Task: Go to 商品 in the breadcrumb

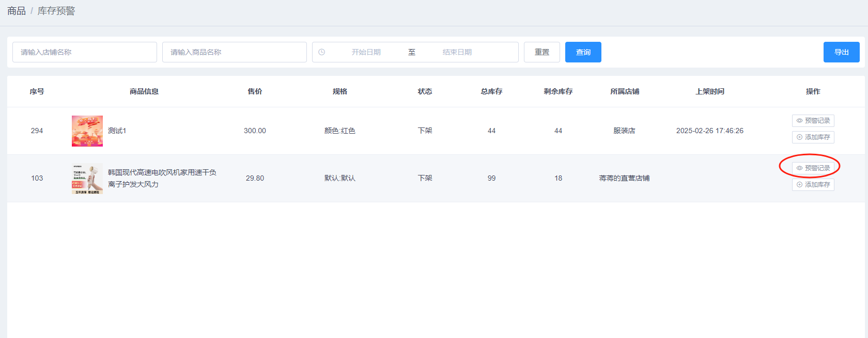Action: pyautogui.click(x=17, y=11)
